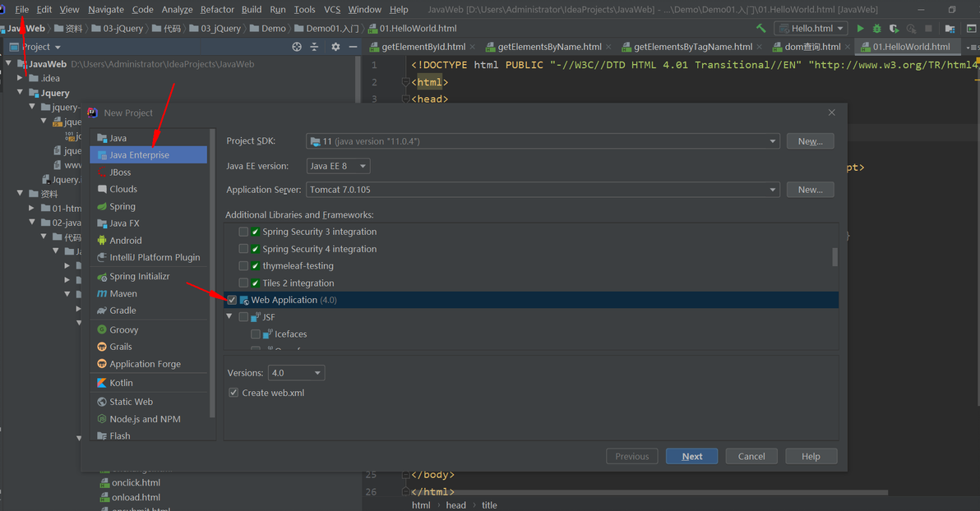The image size is (980, 511).
Task: Enable Spring Security 3 integration checkbox
Action: tap(243, 232)
